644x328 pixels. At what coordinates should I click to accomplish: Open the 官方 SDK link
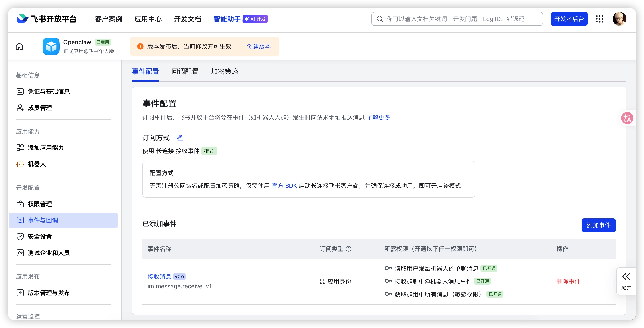coord(284,186)
